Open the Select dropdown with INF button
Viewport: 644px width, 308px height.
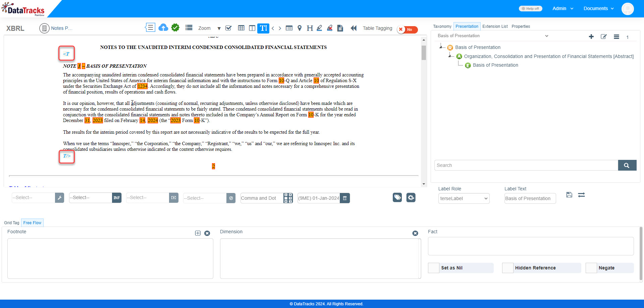[95, 198]
